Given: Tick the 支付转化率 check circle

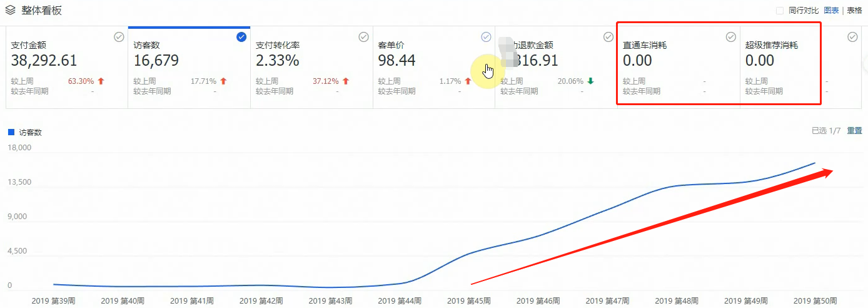Looking at the screenshot, I should pos(363,37).
